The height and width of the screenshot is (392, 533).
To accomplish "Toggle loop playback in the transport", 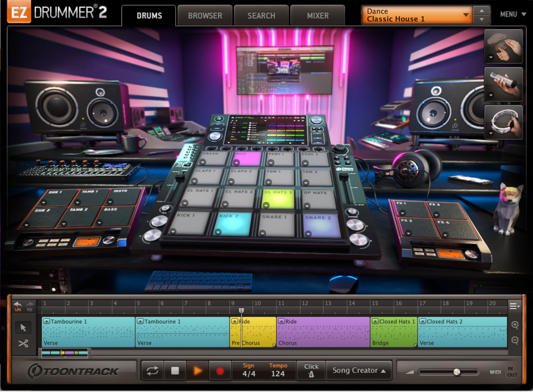I will (152, 371).
